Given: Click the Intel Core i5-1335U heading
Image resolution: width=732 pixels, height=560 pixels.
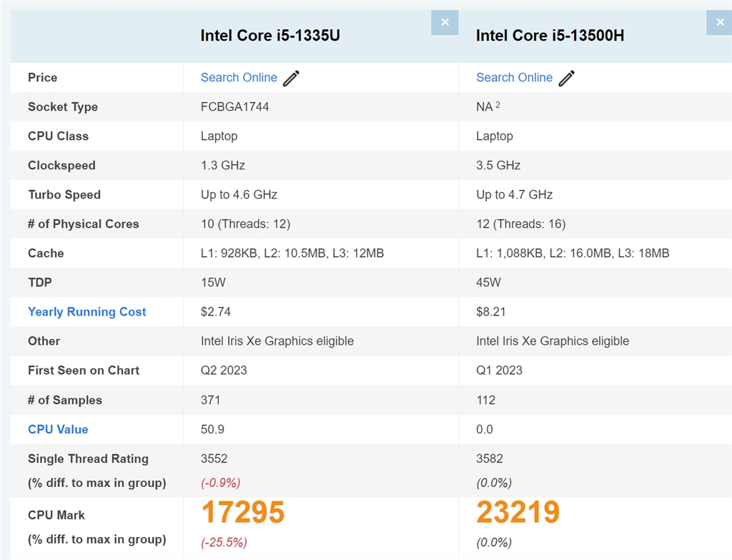Looking at the screenshot, I should coord(269,36).
